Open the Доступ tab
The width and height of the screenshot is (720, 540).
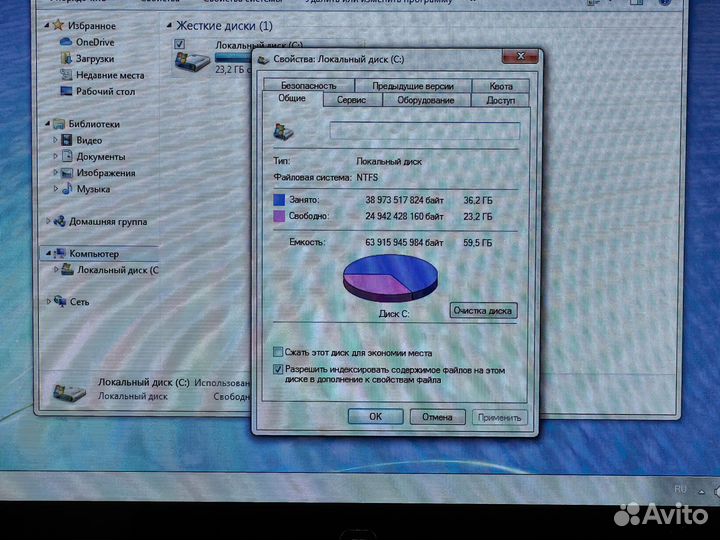(501, 100)
